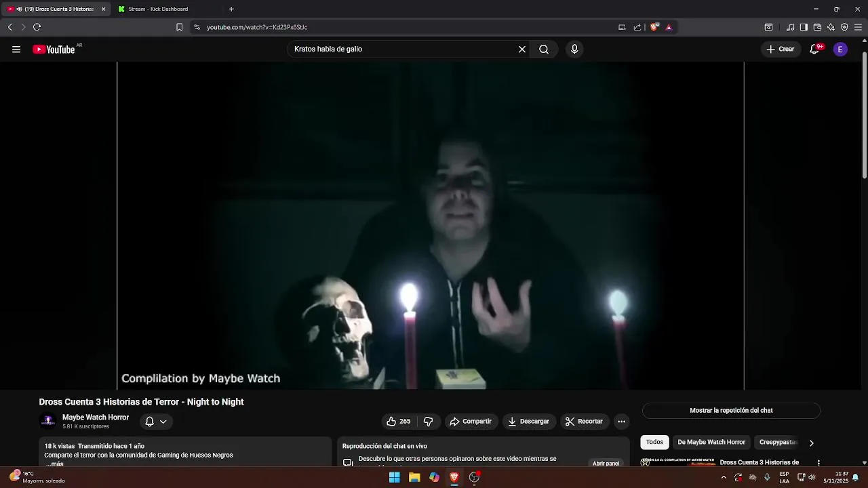The height and width of the screenshot is (488, 868).
Task: Open Brave Leo AI sparkle icon
Action: (831, 27)
